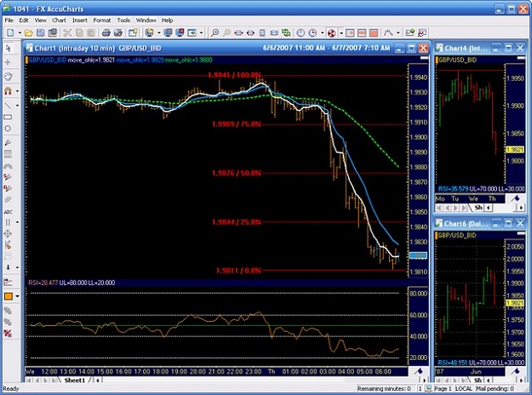Viewport: 532px width, 395px height.
Task: Select the vertical parallel lines tool
Action: [8, 222]
